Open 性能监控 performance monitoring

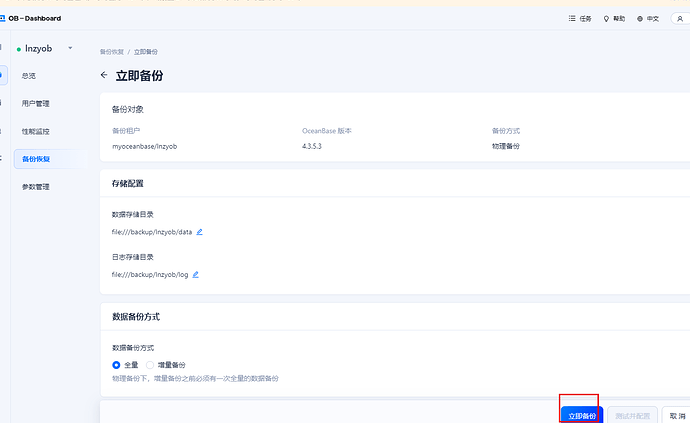pos(36,131)
